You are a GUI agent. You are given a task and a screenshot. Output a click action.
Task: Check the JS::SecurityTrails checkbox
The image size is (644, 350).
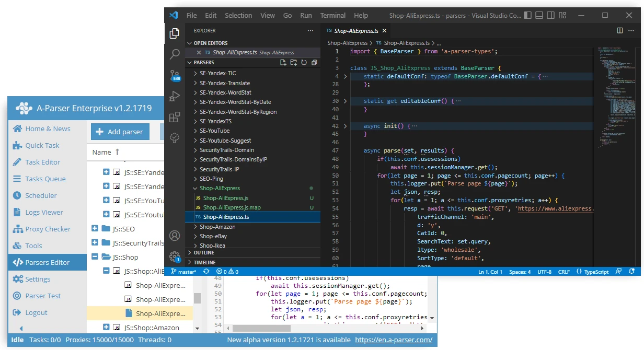click(95, 242)
